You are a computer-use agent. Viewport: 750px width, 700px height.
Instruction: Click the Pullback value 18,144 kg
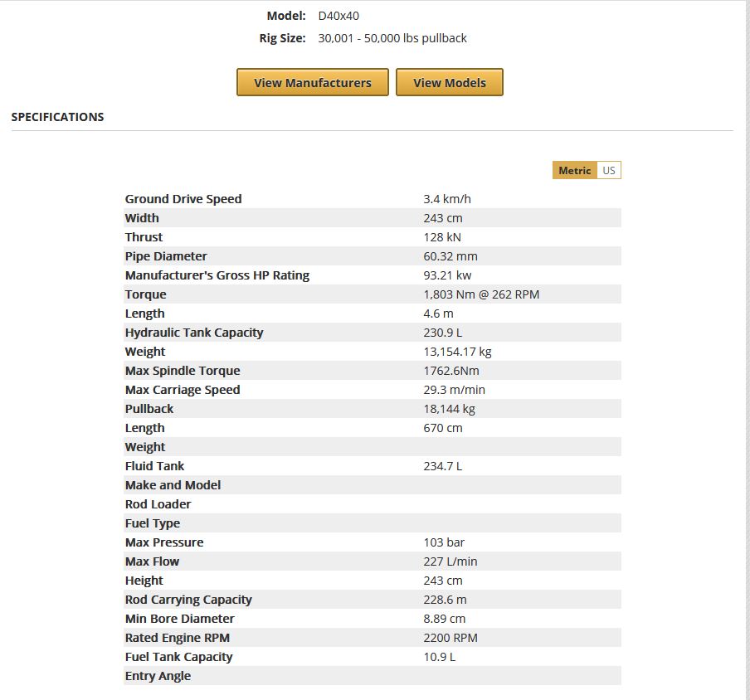449,409
